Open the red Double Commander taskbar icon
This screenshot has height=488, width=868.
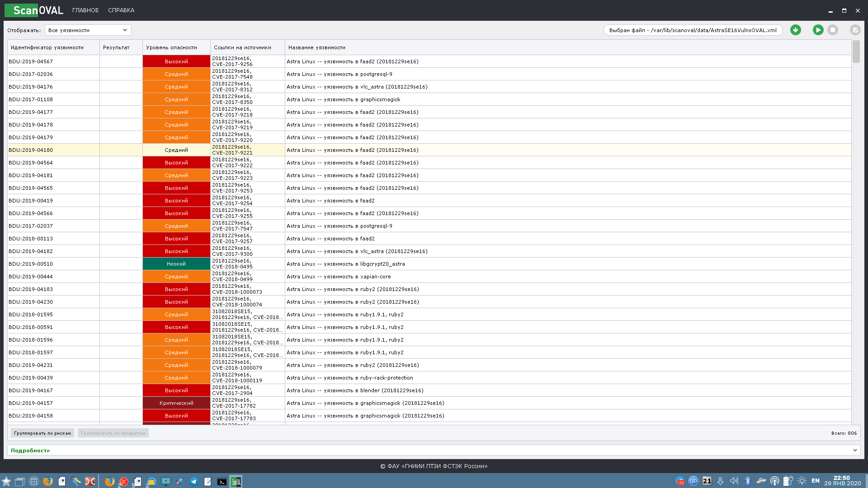pos(90,481)
